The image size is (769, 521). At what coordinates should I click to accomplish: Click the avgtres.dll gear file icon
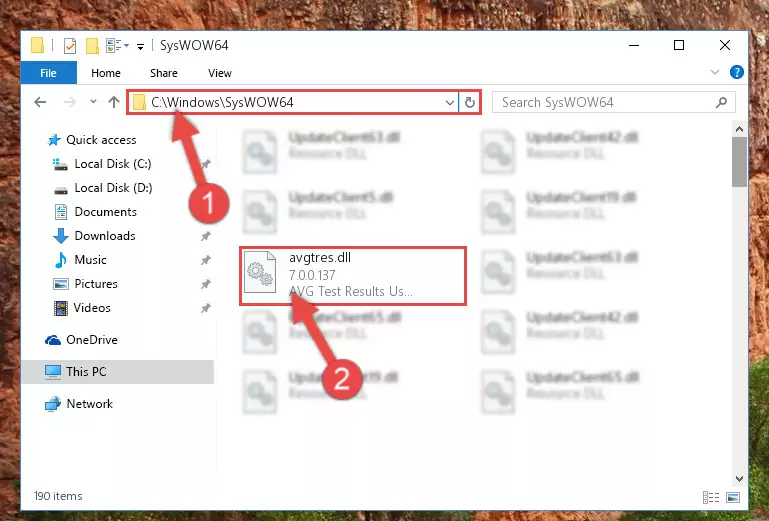pyautogui.click(x=260, y=272)
